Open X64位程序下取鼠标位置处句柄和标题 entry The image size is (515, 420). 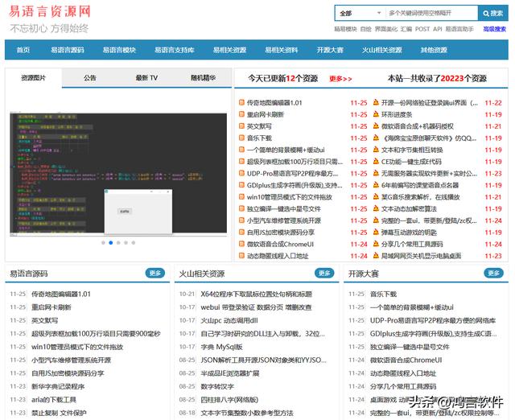(256, 294)
